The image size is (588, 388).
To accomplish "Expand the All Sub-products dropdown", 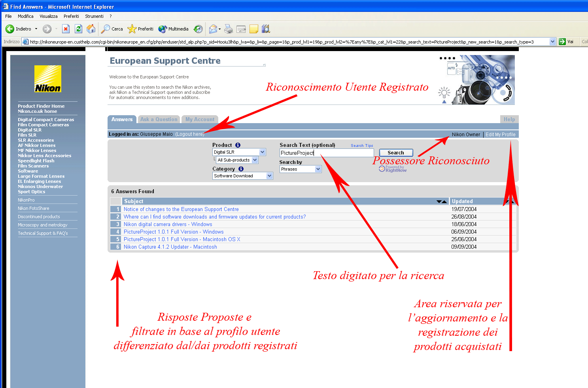I will tap(255, 160).
